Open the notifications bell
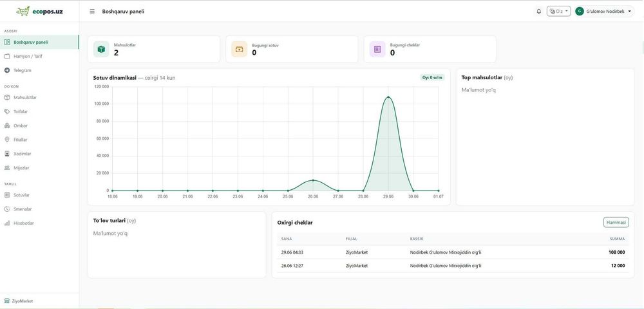Viewport: 644px width, 309px height. 539,12
